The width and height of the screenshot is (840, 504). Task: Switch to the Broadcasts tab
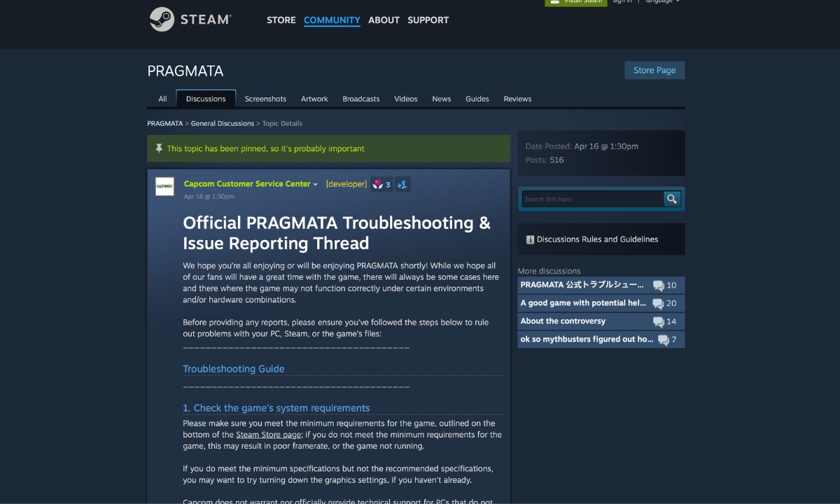tap(361, 99)
